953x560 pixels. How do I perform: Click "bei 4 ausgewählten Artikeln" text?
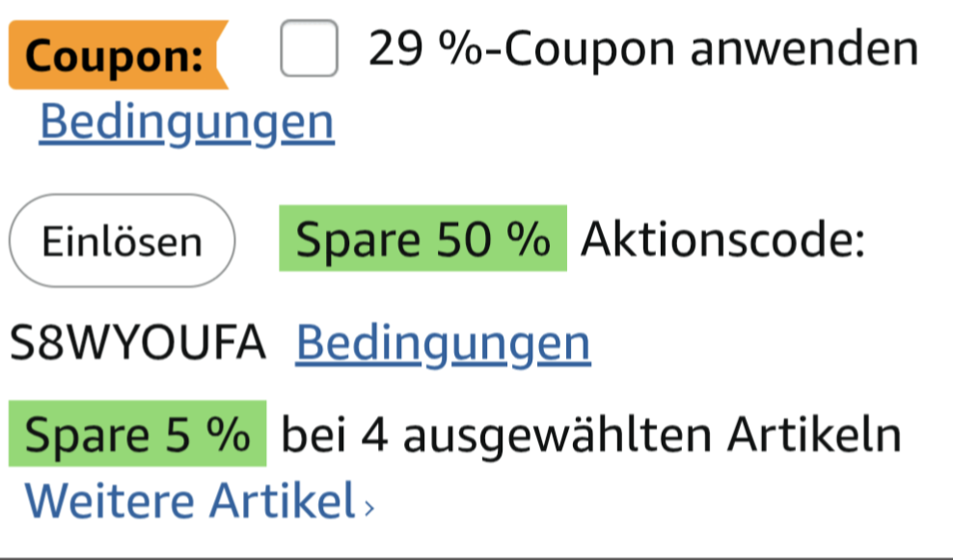[x=592, y=435]
